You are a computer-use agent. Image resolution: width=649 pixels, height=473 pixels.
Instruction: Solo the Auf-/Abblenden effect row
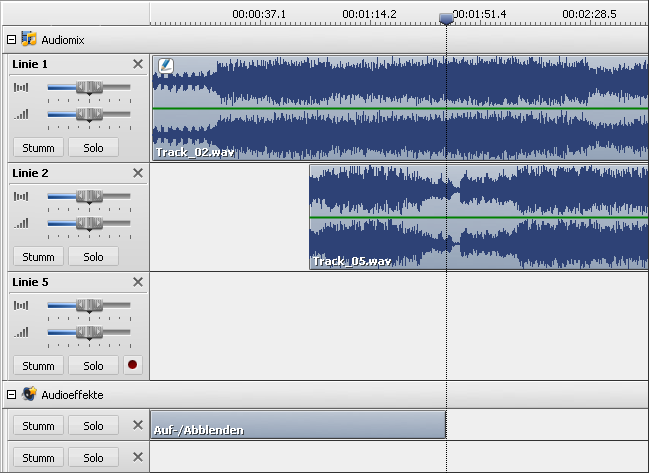click(93, 425)
